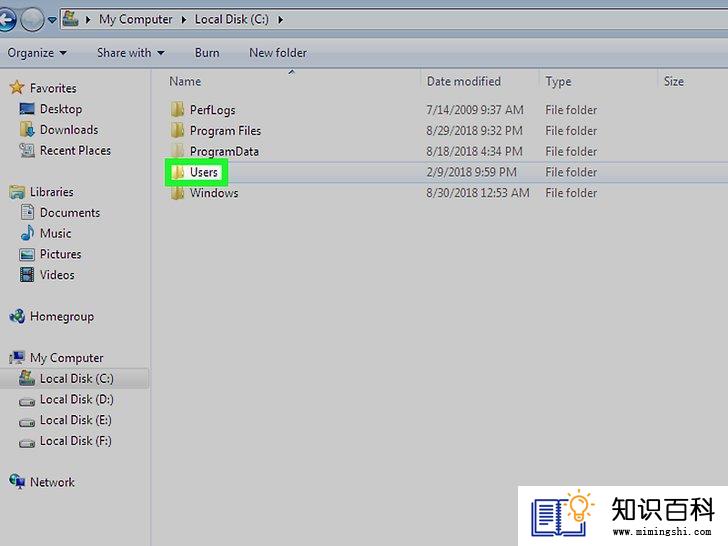The width and height of the screenshot is (728, 546).
Task: Open the Share with menu
Action: point(130,53)
